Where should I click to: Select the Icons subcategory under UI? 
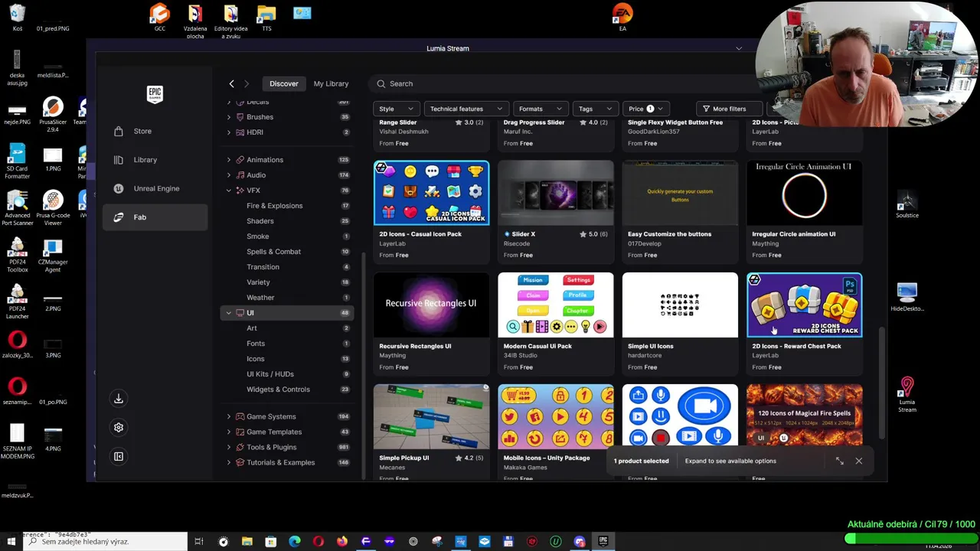click(x=256, y=359)
